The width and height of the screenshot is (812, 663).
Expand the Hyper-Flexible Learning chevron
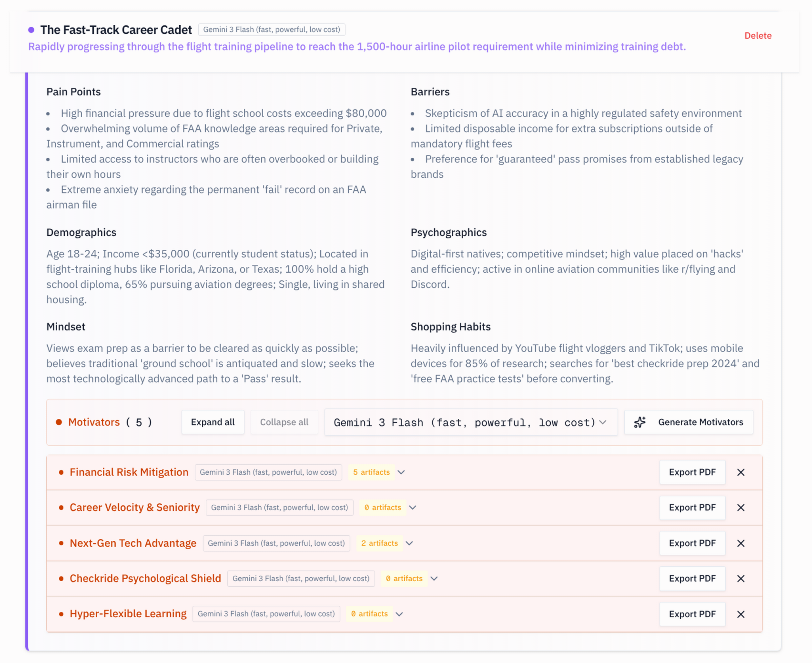pos(399,614)
